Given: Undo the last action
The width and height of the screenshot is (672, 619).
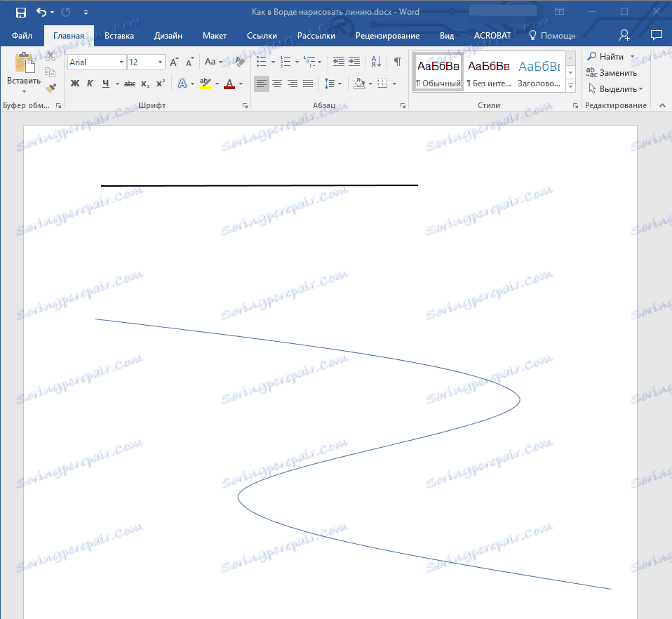Looking at the screenshot, I should (41, 12).
